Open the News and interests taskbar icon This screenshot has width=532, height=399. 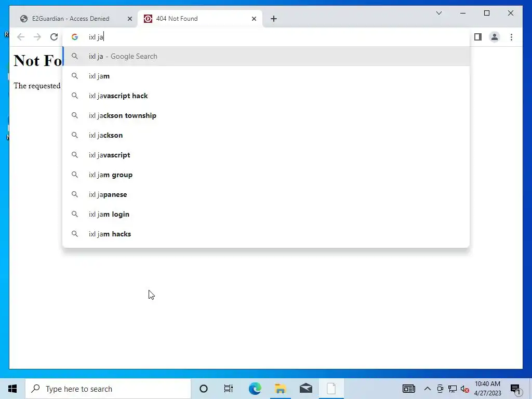coord(409,389)
